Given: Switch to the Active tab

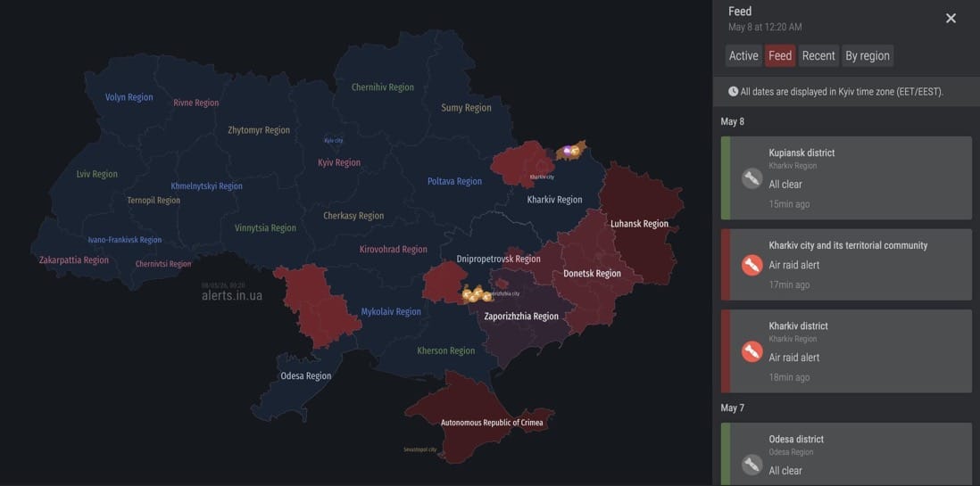Looking at the screenshot, I should tap(743, 55).
